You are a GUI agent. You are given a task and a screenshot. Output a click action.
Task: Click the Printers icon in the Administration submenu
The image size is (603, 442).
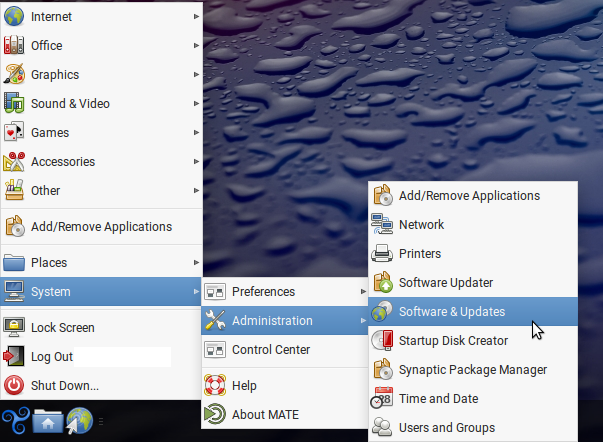tap(382, 254)
